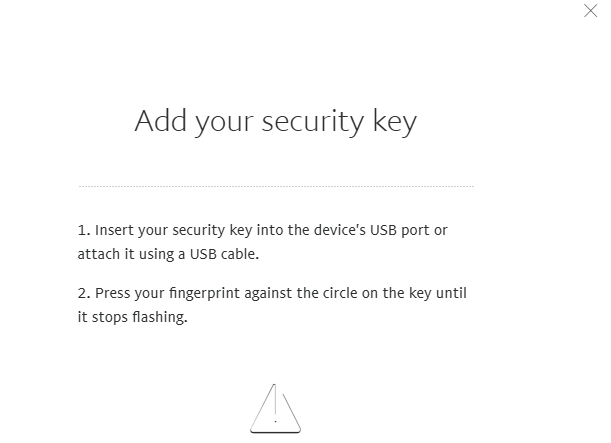
Task: Click the warning triangle icon
Action: point(275,407)
